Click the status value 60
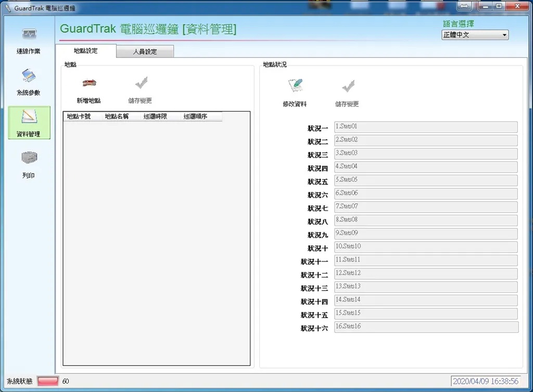This screenshot has height=392, width=533. coord(66,381)
